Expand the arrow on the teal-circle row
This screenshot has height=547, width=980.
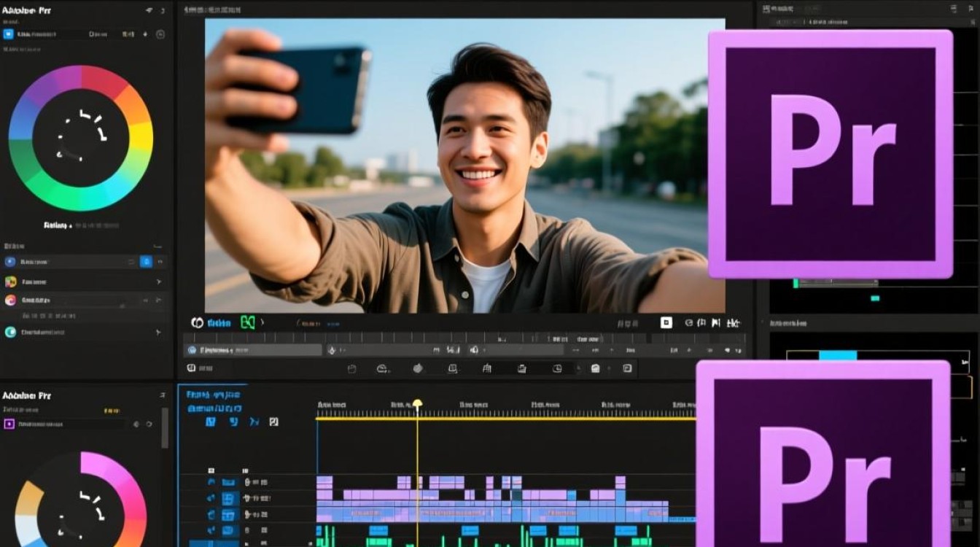pos(159,332)
